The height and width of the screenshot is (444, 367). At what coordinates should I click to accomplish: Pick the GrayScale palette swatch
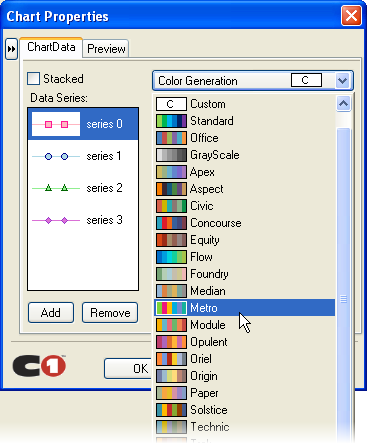[171, 155]
